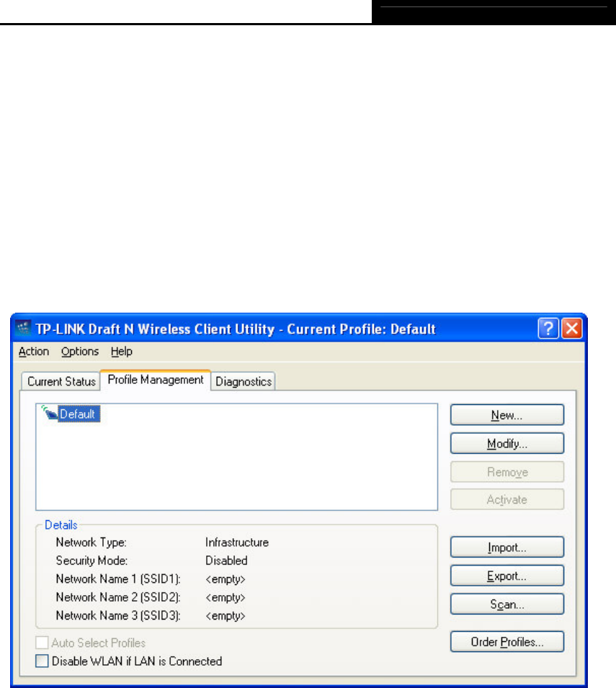Click the grayed-out Remove button
Image resolution: width=616 pixels, height=688 pixels.
point(506,472)
